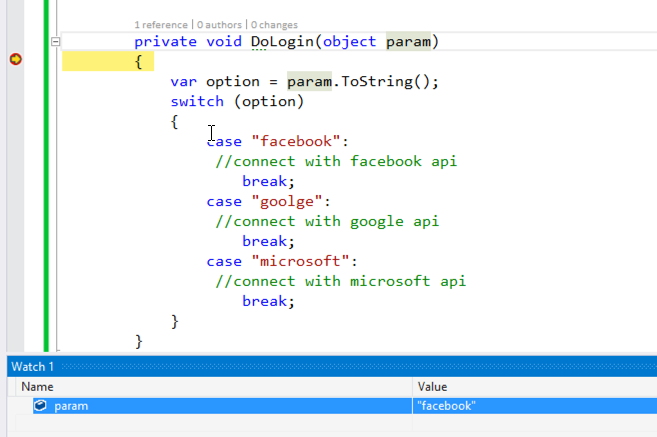Screen dimensions: 657x437
Task: Click the "facebook" case string literal
Action: (x=296, y=141)
